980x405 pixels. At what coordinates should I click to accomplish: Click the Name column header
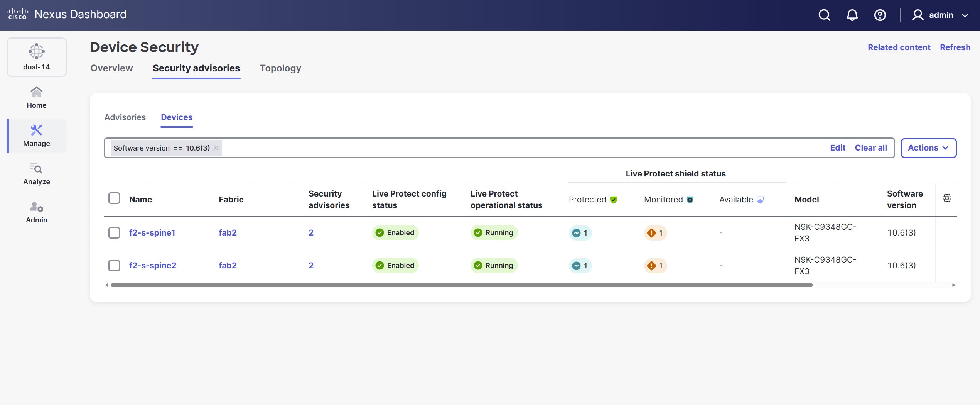(140, 199)
